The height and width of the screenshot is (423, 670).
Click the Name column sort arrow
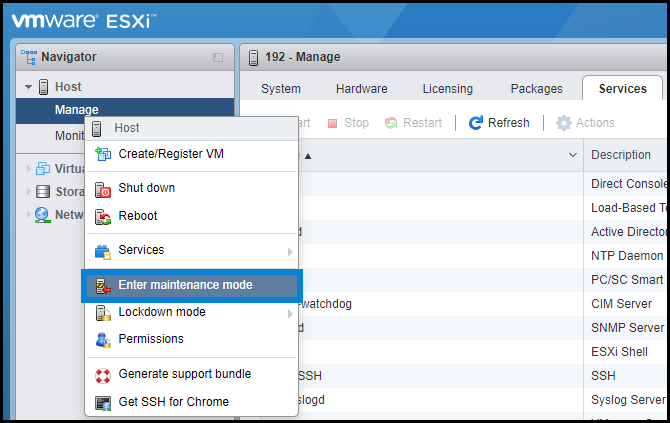tap(308, 156)
